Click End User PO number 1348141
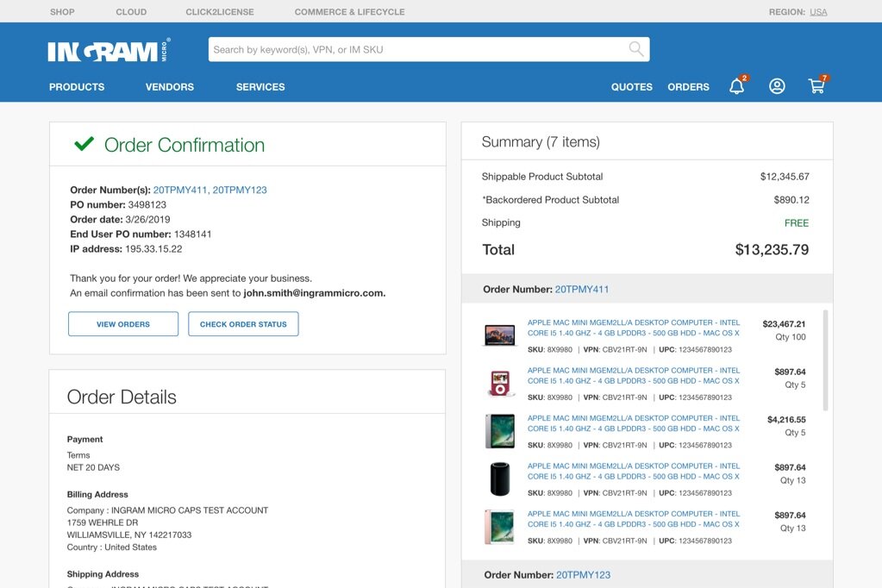The width and height of the screenshot is (882, 588). [x=193, y=234]
